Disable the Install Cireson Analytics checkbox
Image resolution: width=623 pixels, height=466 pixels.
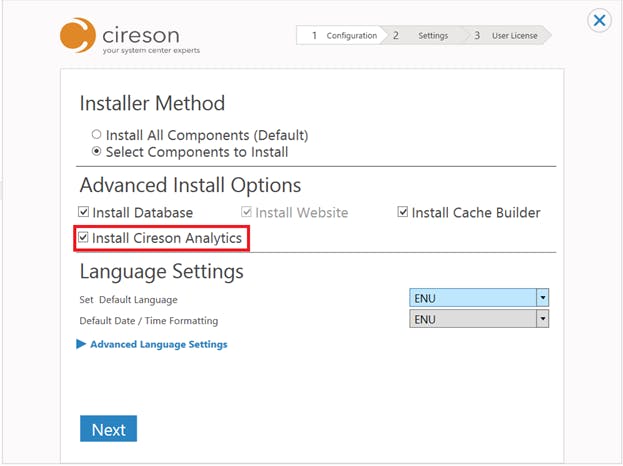(84, 239)
